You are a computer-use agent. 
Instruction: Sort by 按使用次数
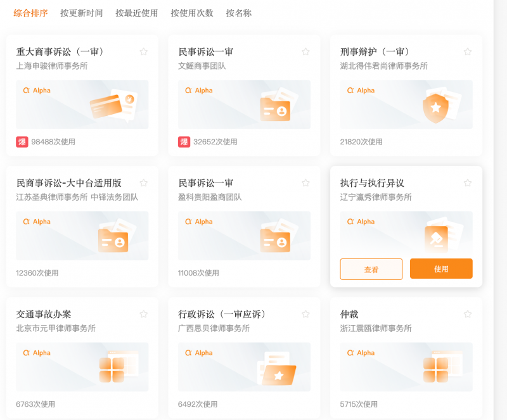[191, 13]
